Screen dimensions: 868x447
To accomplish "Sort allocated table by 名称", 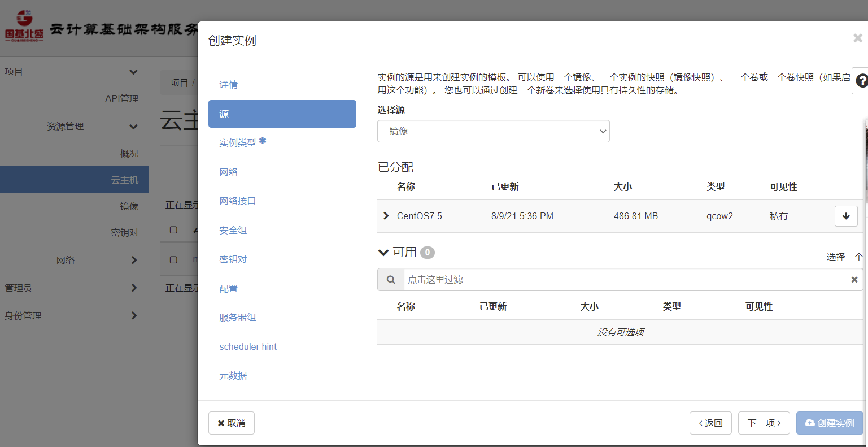I will [x=406, y=186].
